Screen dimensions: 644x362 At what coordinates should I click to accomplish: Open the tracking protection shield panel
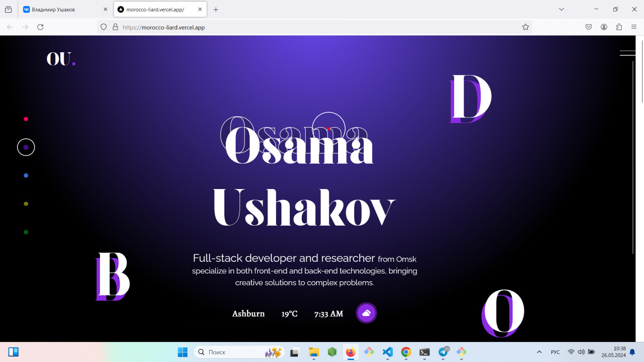[104, 27]
